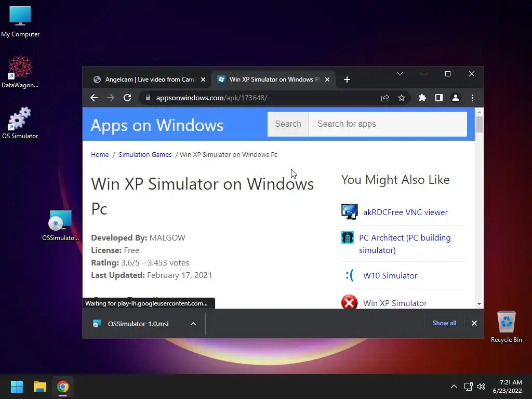Open the Chrome profile menu

(x=455, y=98)
